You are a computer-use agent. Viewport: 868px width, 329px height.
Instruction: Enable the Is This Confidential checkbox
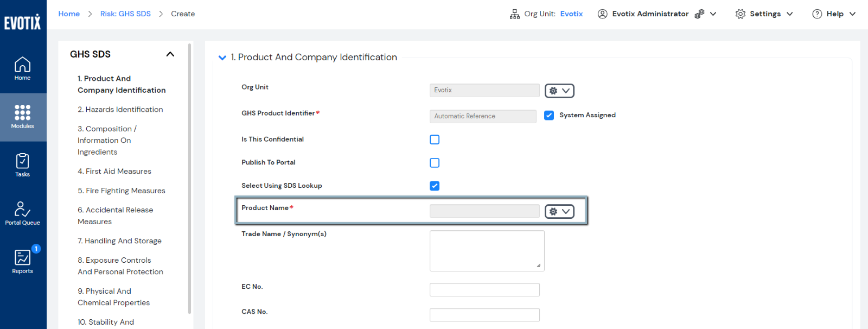[435, 140]
